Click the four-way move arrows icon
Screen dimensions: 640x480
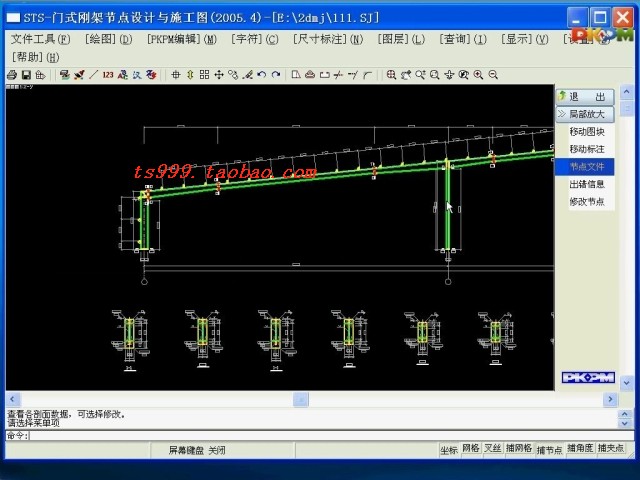click(x=219, y=75)
